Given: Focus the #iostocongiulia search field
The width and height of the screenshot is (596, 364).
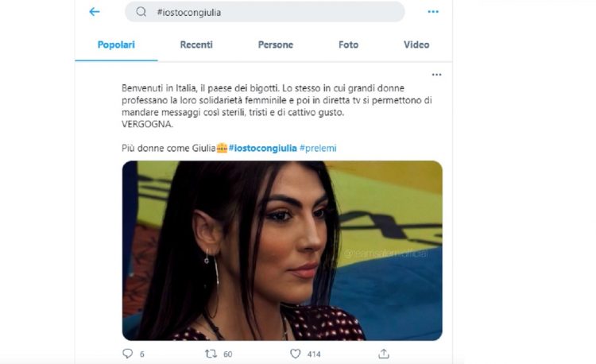Looking at the screenshot, I should 265,12.
